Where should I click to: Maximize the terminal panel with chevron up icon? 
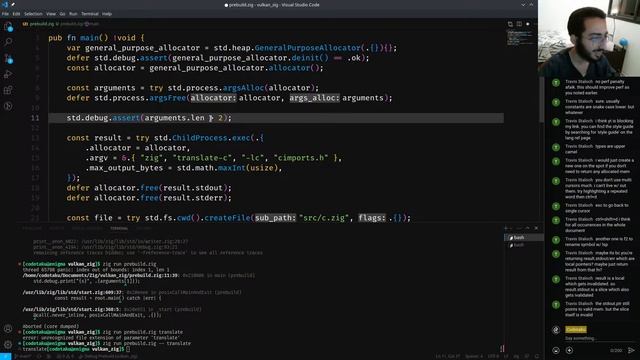coord(528,228)
